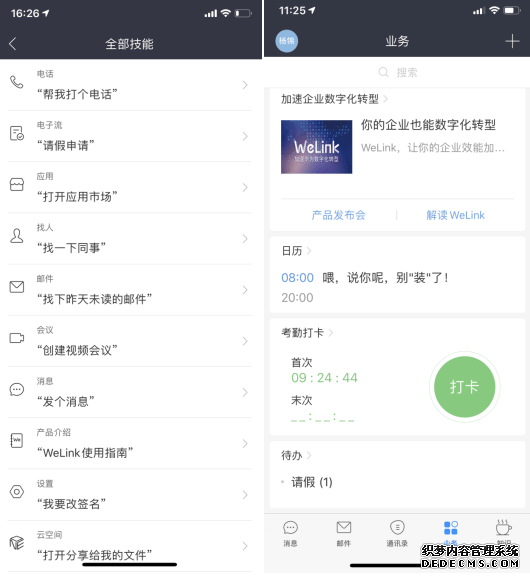Select the “找一下同事” skill text
The height and width of the screenshot is (578, 530).
pyautogui.click(x=71, y=248)
